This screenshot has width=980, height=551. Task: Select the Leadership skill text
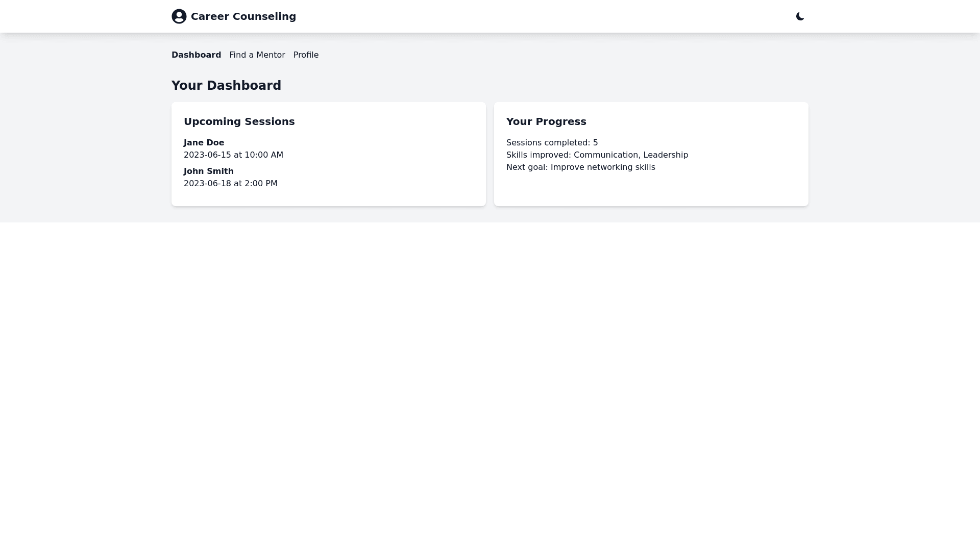666,155
